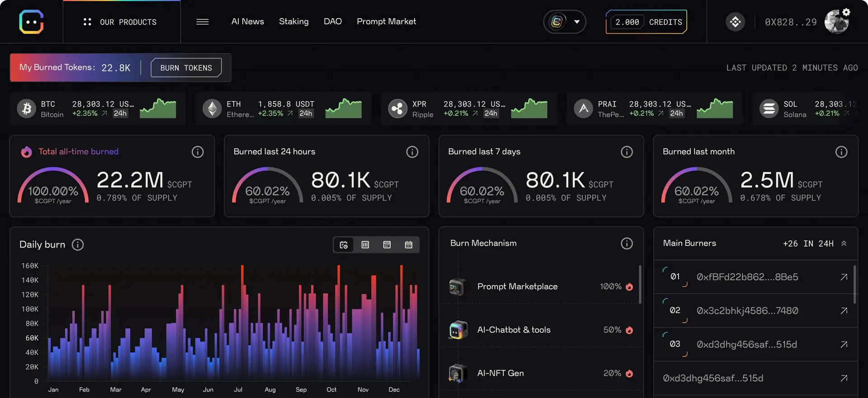The image size is (868, 398).
Task: Open the Prompt Market menu item
Action: pos(386,21)
